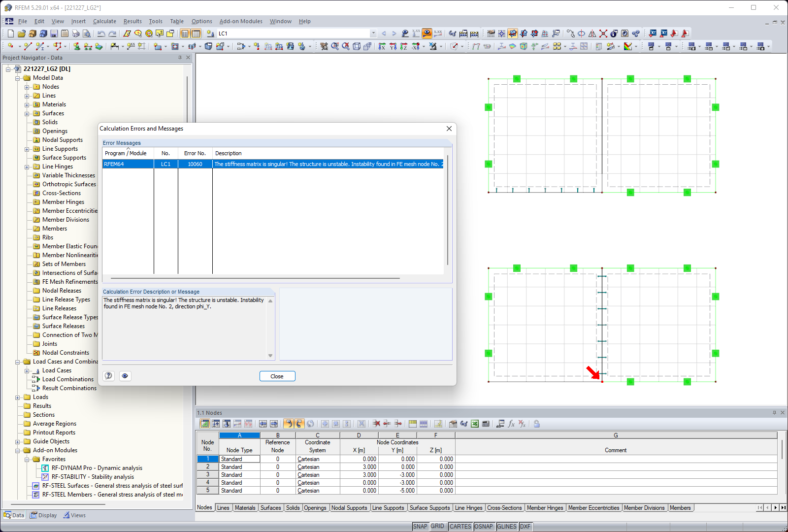Viewport: 788px width, 532px height.
Task: Click the Open file folder icon
Action: (22, 33)
